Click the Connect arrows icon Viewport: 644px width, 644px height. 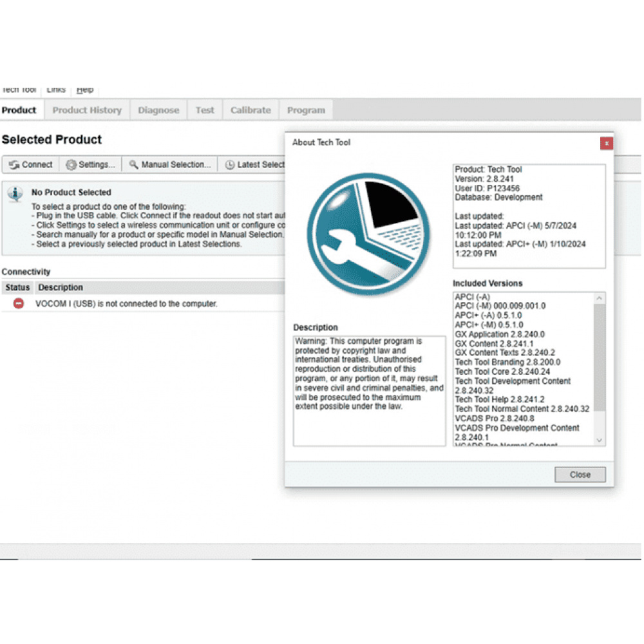[14, 165]
